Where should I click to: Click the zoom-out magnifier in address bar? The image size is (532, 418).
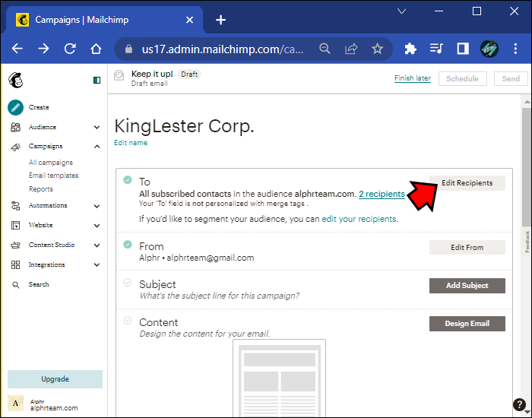pyautogui.click(x=325, y=49)
